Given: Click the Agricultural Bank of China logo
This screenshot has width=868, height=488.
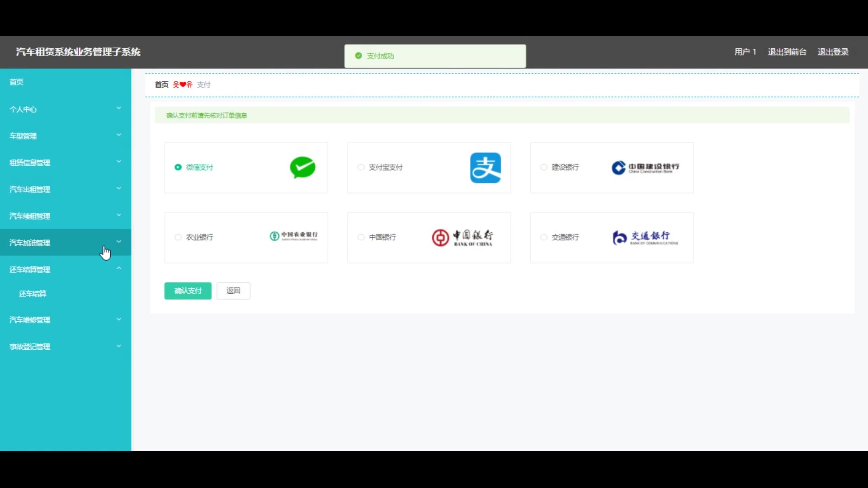Looking at the screenshot, I should 293,236.
